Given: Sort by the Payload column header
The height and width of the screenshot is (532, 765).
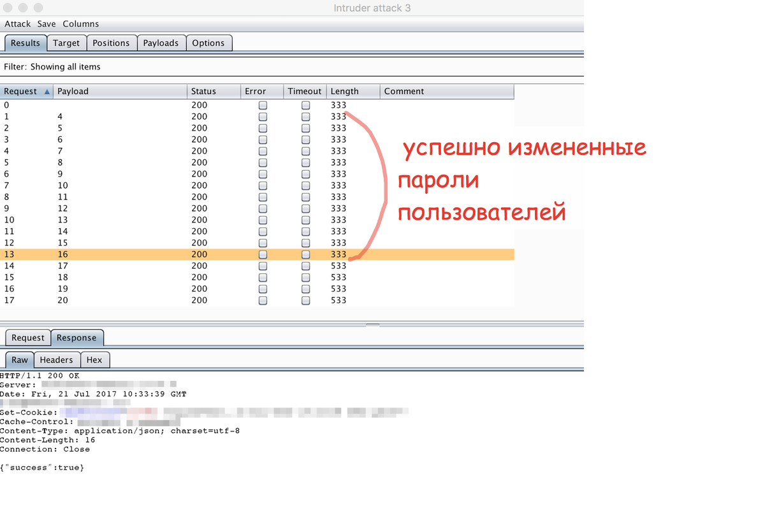Looking at the screenshot, I should [x=120, y=91].
